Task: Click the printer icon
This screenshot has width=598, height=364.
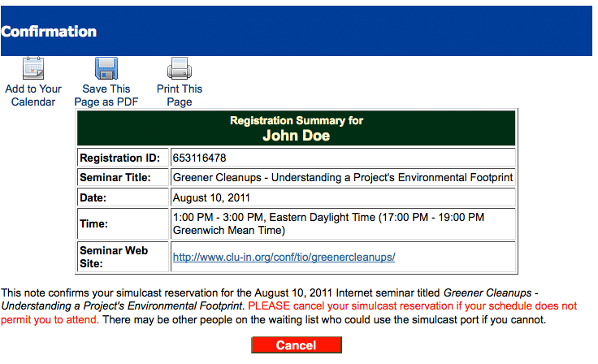Action: click(x=180, y=68)
